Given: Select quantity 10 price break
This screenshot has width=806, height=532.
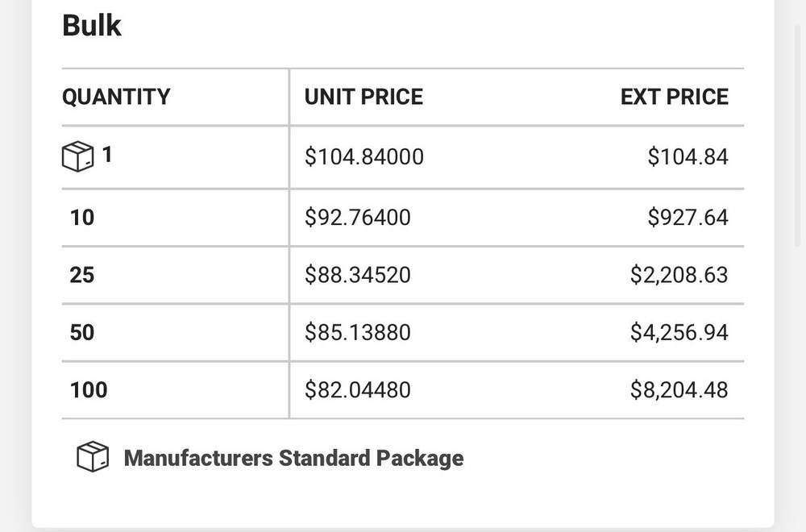Looking at the screenshot, I should [82, 217].
